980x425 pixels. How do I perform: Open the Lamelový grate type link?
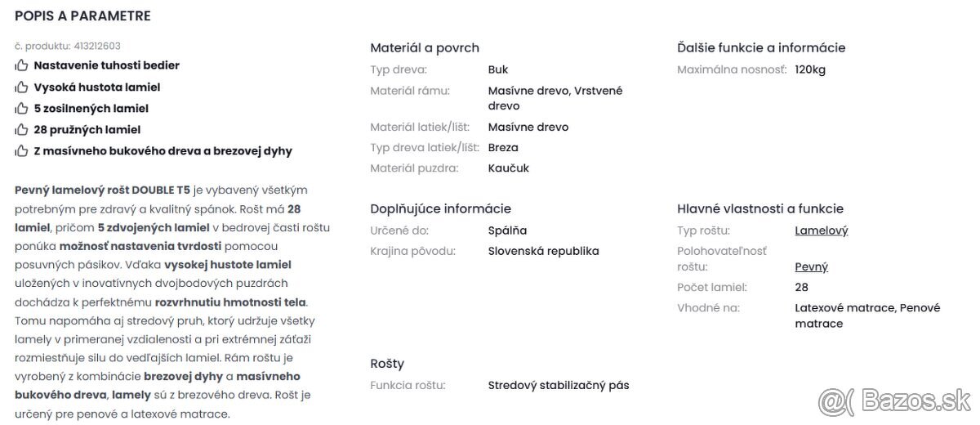click(x=821, y=230)
